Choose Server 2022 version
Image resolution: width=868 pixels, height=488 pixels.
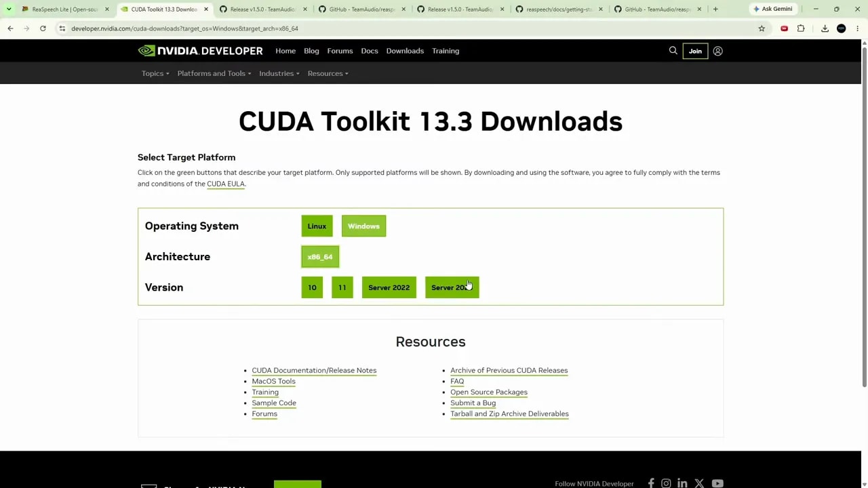(389, 287)
